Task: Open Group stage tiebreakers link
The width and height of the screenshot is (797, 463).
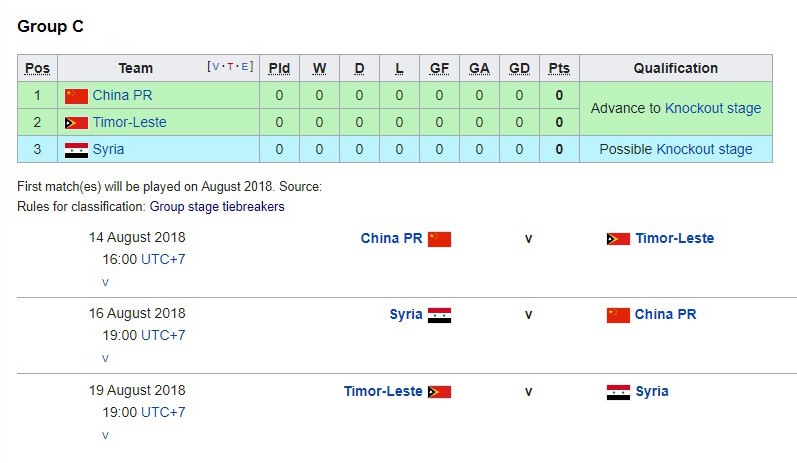Action: click(x=217, y=207)
